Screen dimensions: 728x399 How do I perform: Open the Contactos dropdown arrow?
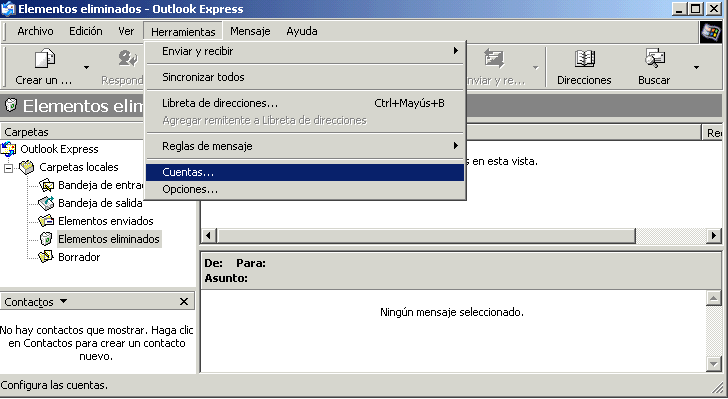[x=64, y=301]
